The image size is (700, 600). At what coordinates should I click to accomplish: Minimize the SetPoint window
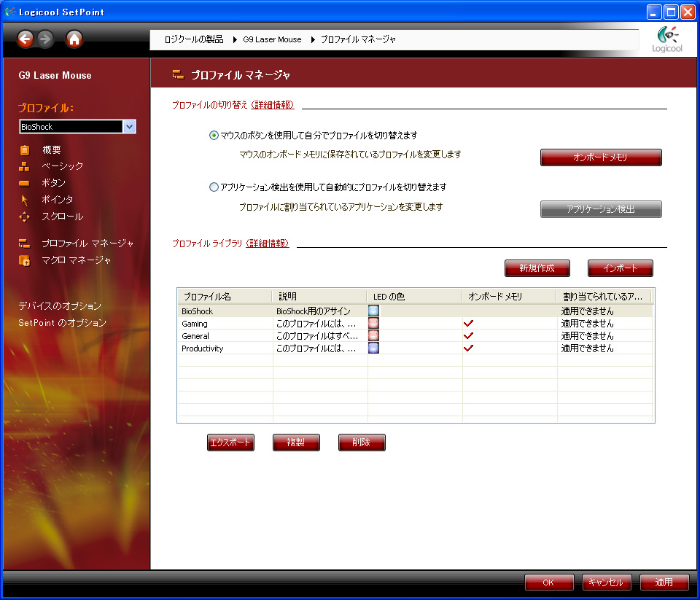[x=654, y=12]
